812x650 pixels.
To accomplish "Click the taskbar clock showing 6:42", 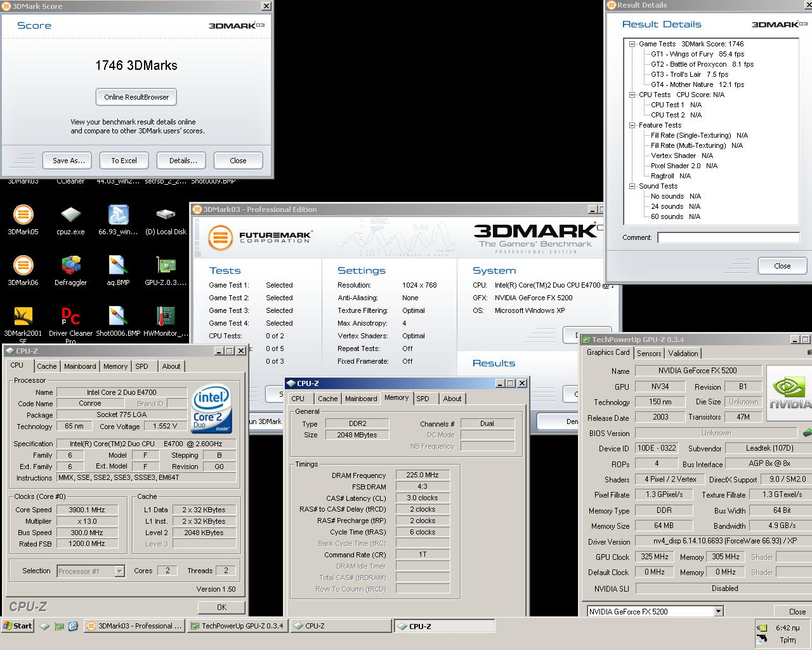I will point(787,628).
